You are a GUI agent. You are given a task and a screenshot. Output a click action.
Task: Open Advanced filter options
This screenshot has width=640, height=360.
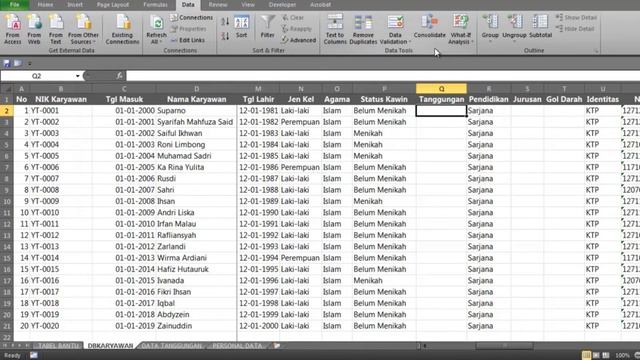pyautogui.click(x=299, y=40)
